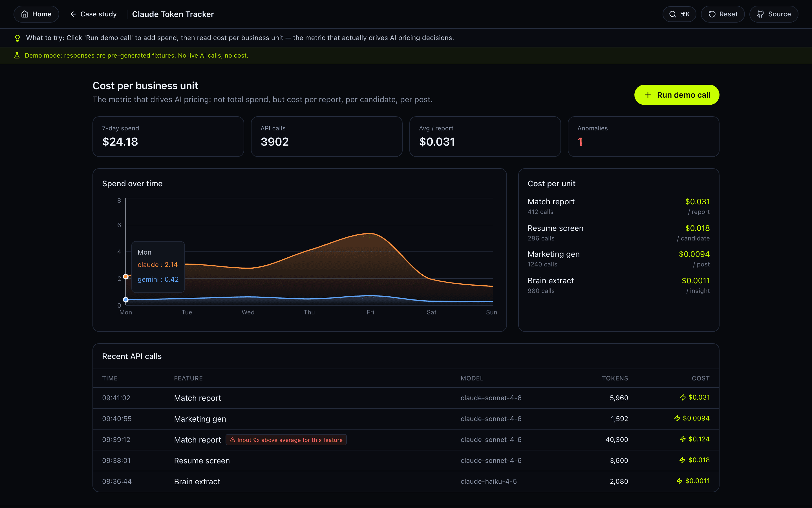The height and width of the screenshot is (508, 812).
Task: Select the 09:36:44 timestamp
Action: (x=117, y=481)
